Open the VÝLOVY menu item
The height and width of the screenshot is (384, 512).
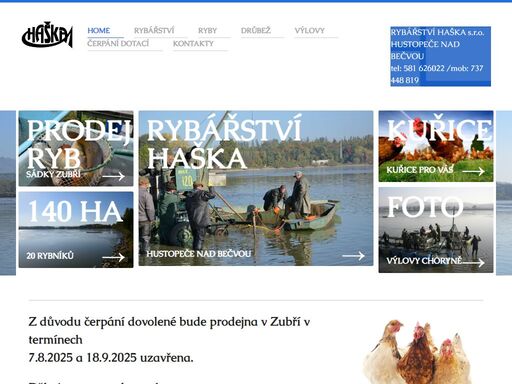pos(309,30)
